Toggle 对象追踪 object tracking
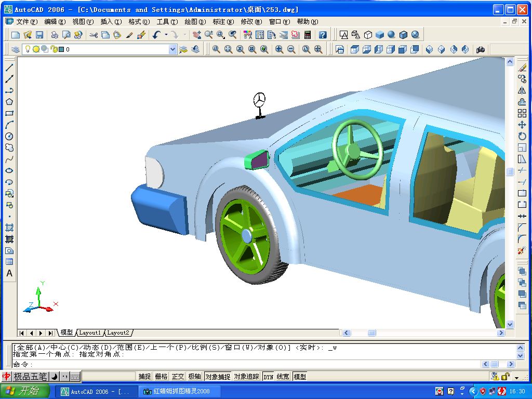 coord(247,377)
